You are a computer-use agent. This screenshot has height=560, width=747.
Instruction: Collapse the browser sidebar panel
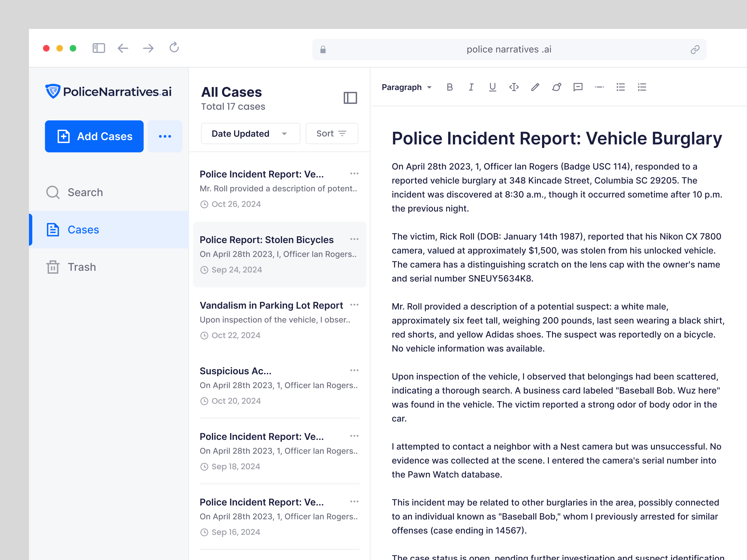tap(98, 48)
